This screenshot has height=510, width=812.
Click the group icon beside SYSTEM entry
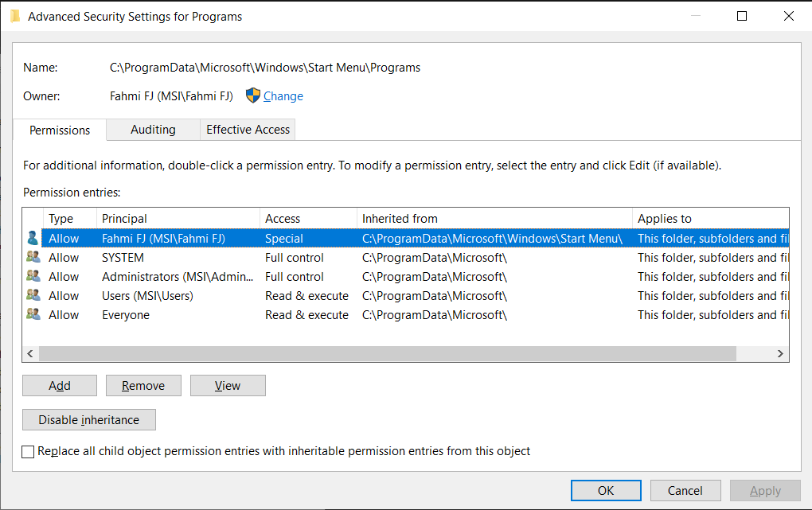pos(33,257)
